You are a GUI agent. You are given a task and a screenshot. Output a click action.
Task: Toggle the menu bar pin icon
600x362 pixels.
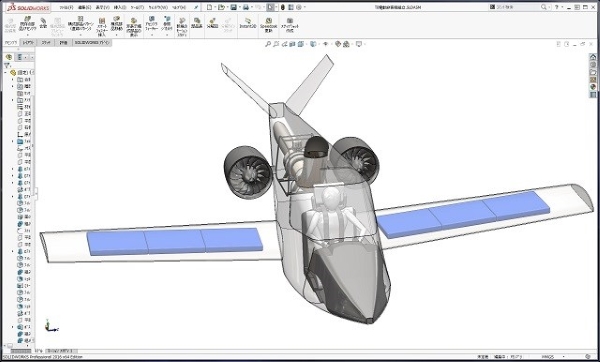[x=197, y=7]
